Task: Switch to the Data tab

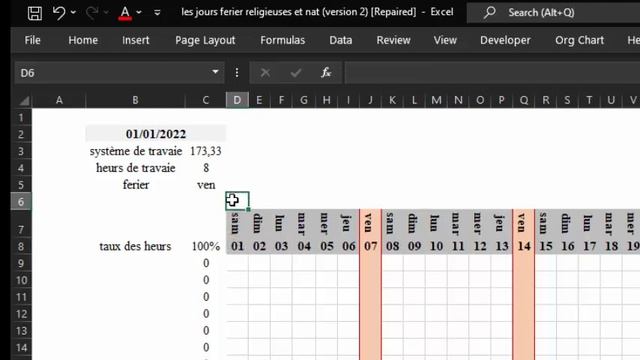Action: (x=340, y=40)
